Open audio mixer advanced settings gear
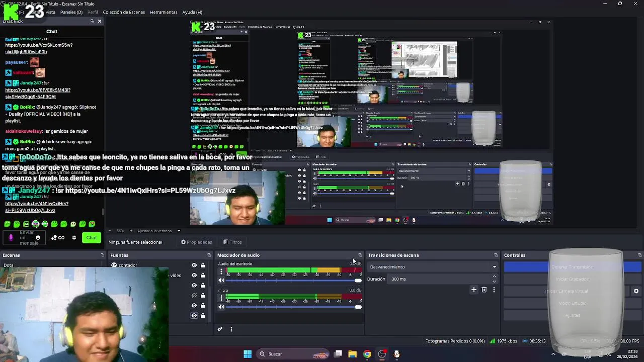The image size is (644, 362). point(220,329)
